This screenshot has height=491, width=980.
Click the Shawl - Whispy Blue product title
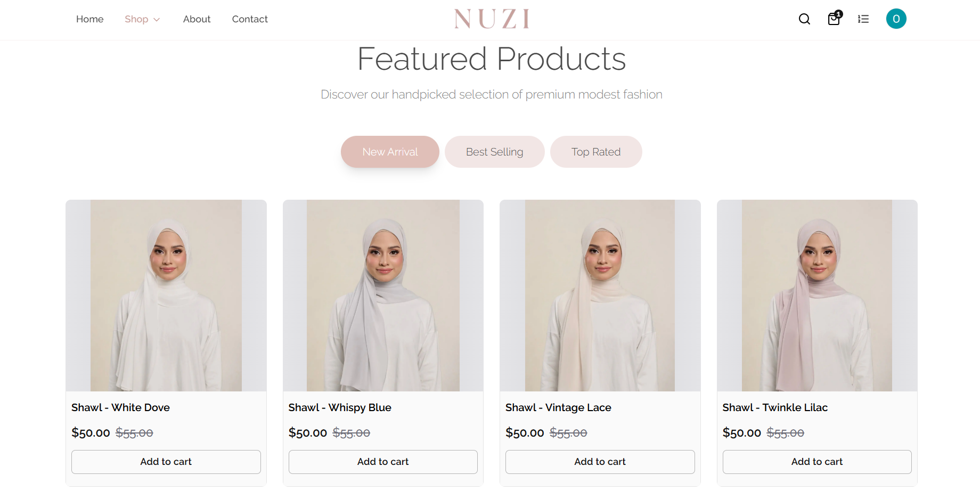coord(339,407)
